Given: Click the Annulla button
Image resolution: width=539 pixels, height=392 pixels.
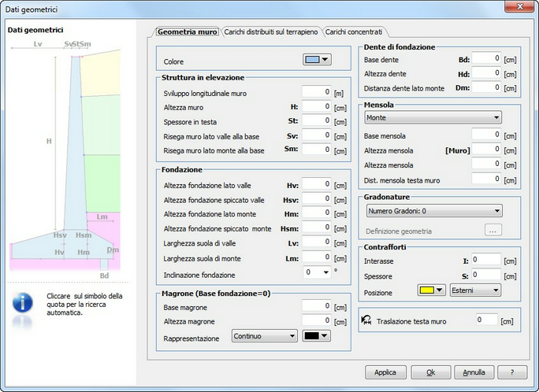Looking at the screenshot, I should 474,372.
